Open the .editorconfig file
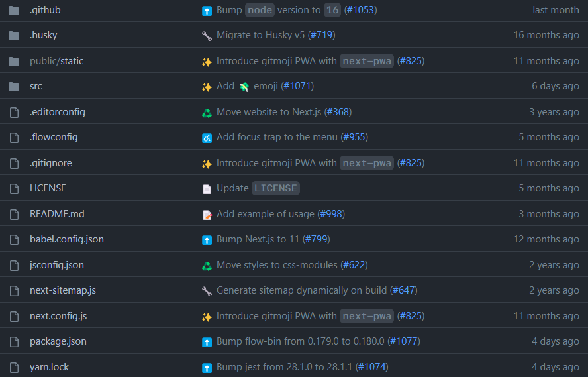The height and width of the screenshot is (377, 588). [x=57, y=112]
